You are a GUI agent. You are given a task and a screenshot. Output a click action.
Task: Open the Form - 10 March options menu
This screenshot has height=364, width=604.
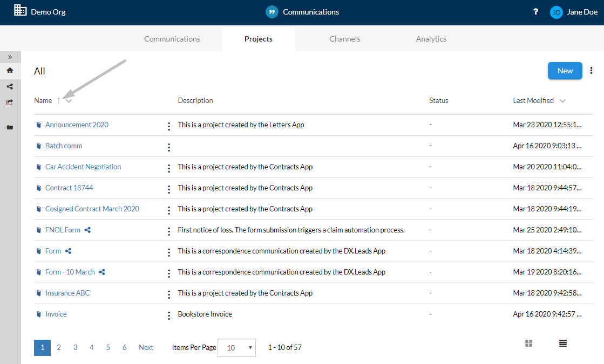[169, 273]
